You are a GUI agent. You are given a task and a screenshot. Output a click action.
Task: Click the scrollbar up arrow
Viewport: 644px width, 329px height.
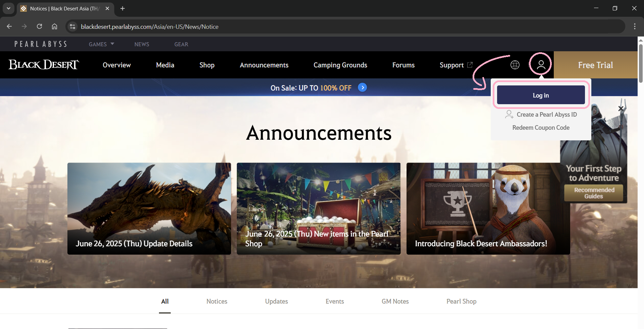641,40
